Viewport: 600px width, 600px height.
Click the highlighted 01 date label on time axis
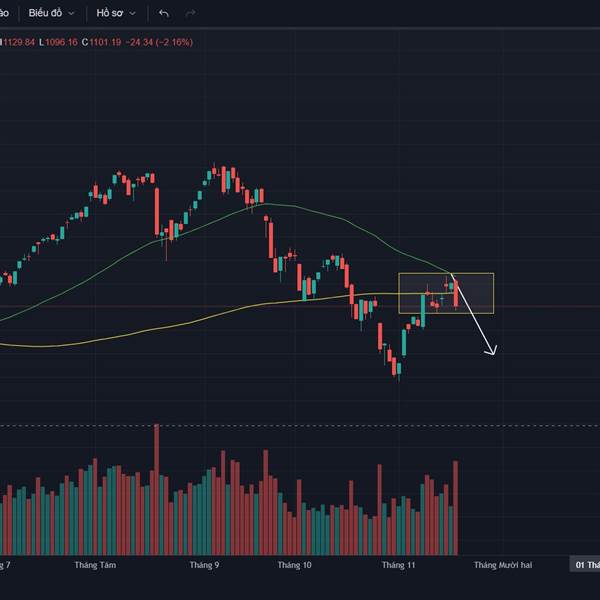(585, 565)
